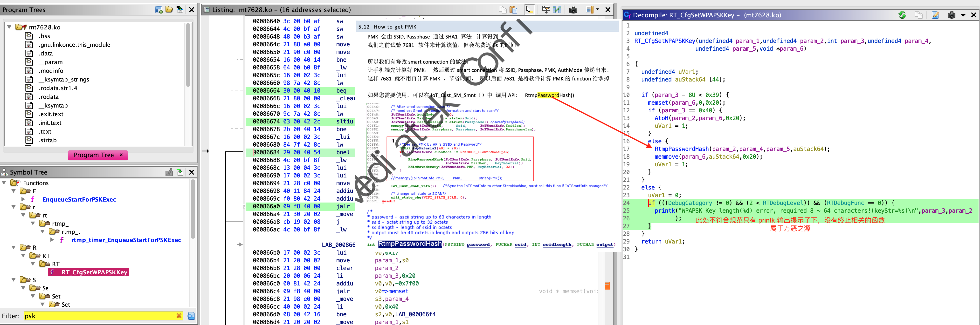The image size is (980, 325).
Task: Close the Program Tree tab with its x
Action: tap(121, 155)
